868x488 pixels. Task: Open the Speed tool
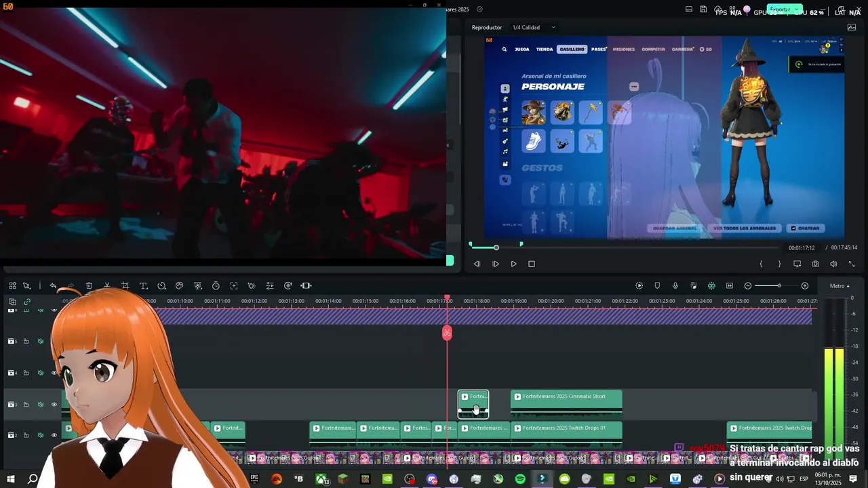click(161, 286)
